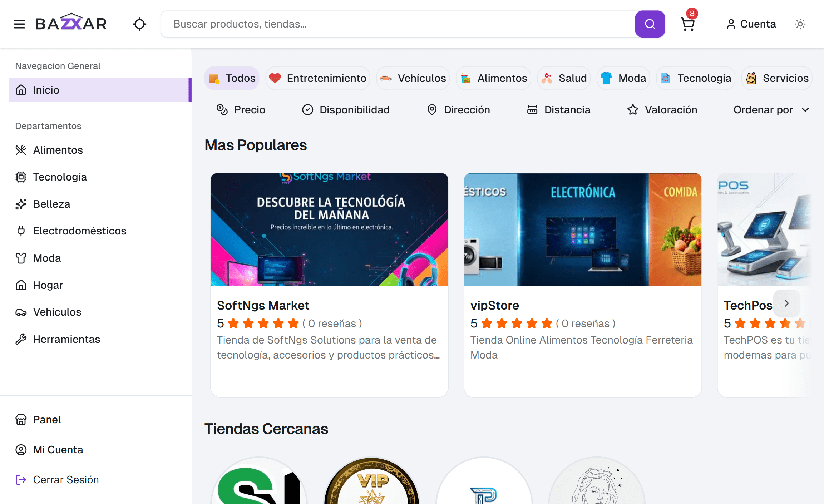
Task: Toggle the Valoración star filter
Action: 662,110
